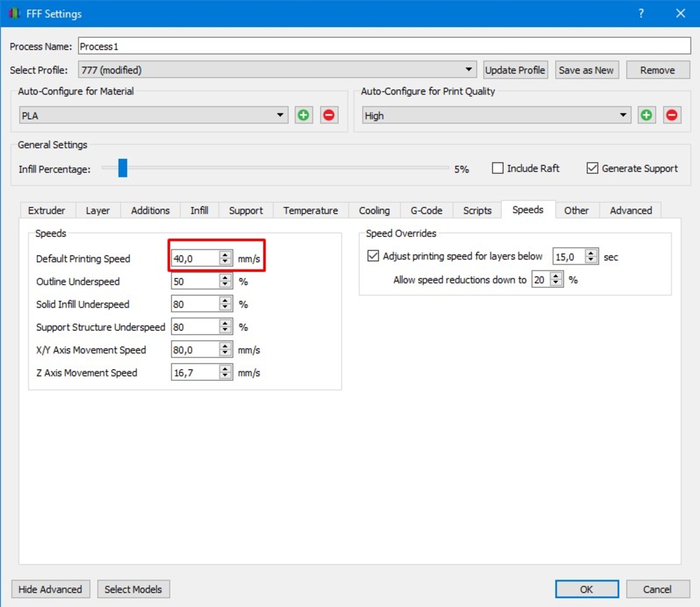Click the Update Profile button

[x=515, y=70]
